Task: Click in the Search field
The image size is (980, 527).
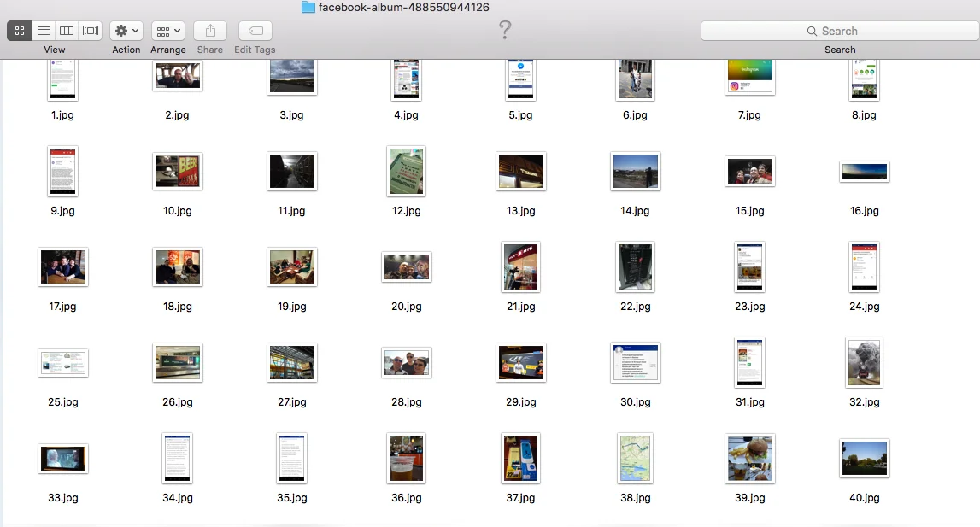Action: 840,31
